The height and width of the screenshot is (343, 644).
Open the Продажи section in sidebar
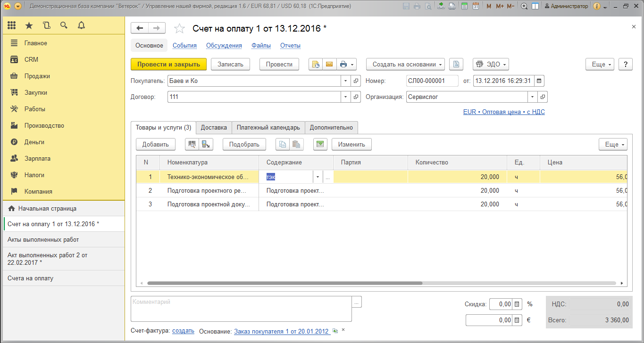click(x=37, y=76)
